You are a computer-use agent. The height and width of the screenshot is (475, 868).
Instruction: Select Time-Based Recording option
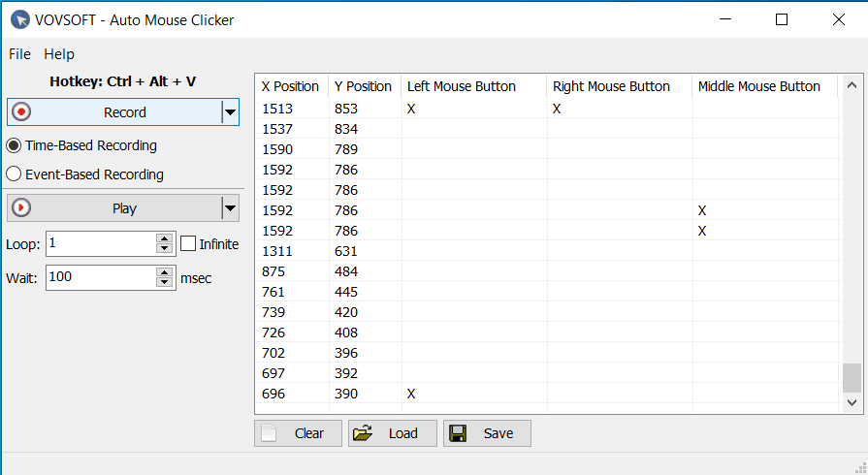click(x=15, y=145)
